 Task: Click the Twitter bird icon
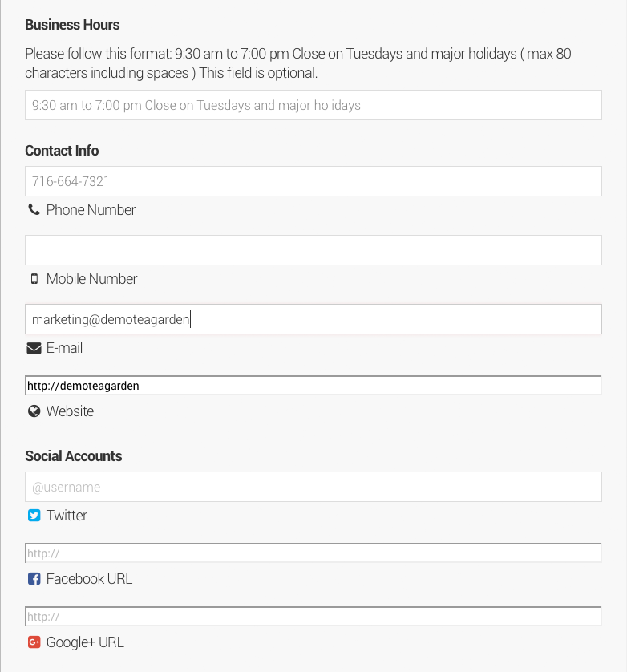(x=34, y=516)
